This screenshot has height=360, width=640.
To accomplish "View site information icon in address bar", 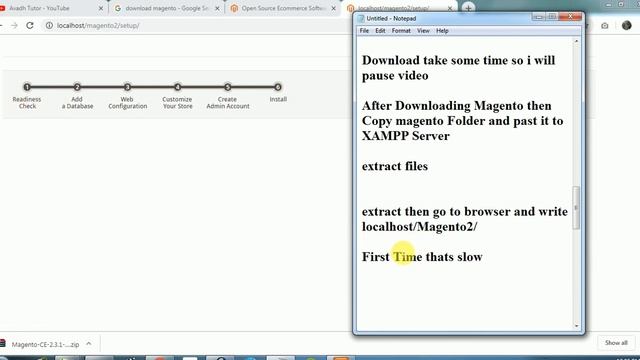I will (x=49, y=25).
